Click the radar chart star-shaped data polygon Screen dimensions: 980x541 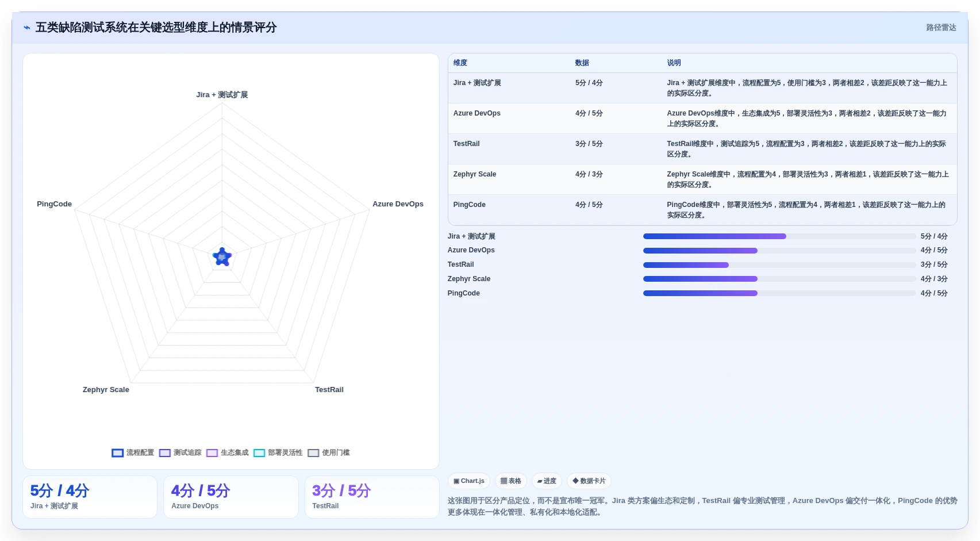click(222, 257)
